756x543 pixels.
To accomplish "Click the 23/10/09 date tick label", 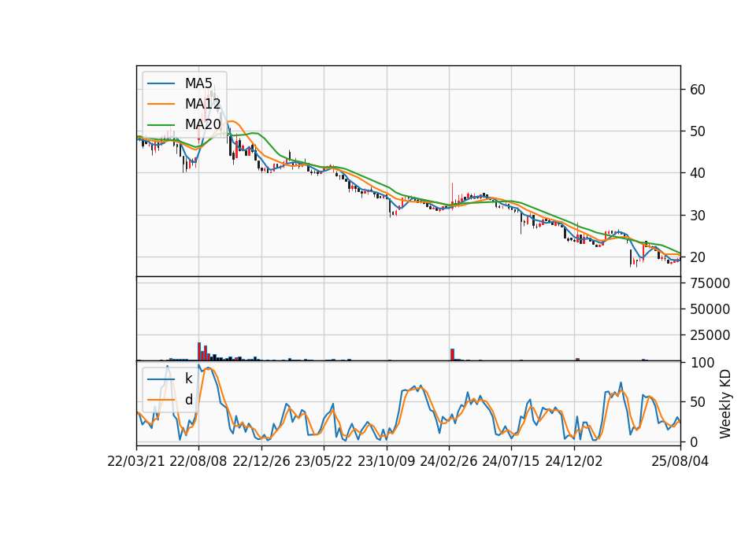I will pyautogui.click(x=386, y=461).
